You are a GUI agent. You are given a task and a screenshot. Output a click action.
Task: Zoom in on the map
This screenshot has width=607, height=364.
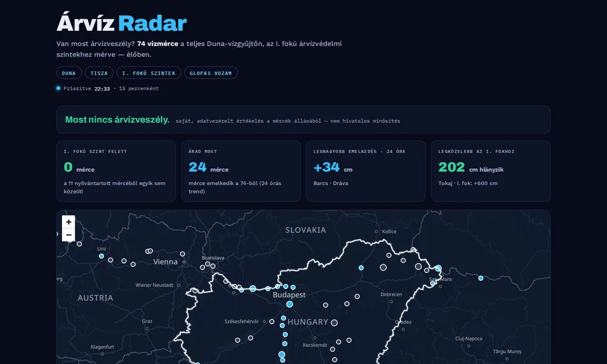(69, 221)
